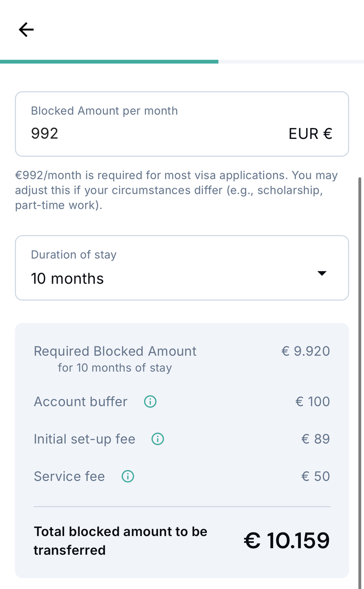Click the Service fee label text
Screen dimensions: 364x589
[69, 476]
